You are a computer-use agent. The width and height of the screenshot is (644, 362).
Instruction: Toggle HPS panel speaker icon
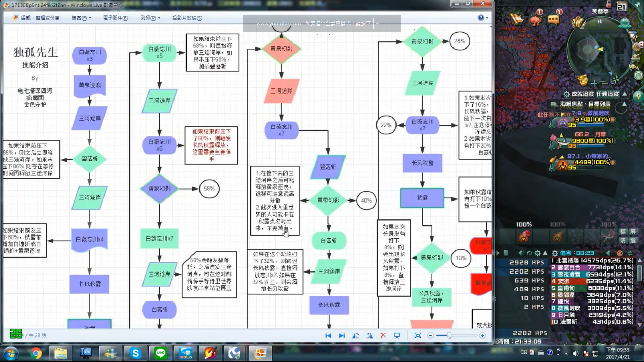[x=521, y=253]
